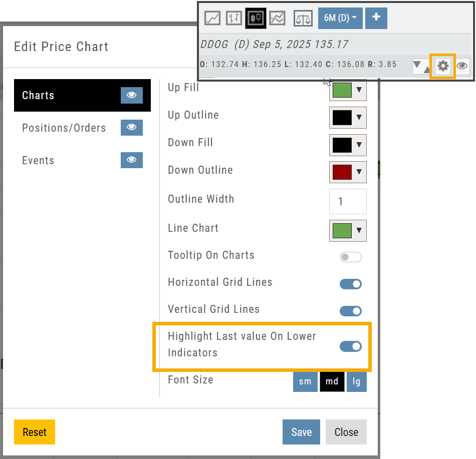Image resolution: width=476 pixels, height=459 pixels.
Task: Enable Tooltip On Charts switch
Action: coord(350,257)
